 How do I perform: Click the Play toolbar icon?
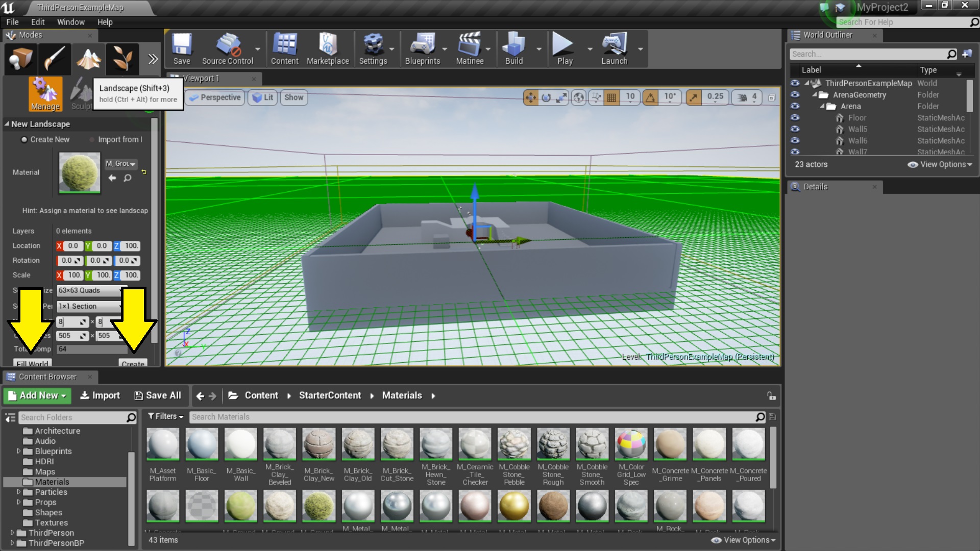(x=565, y=49)
